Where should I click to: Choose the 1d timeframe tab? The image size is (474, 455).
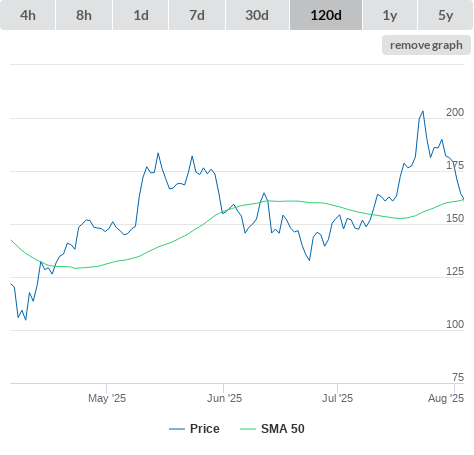[141, 15]
